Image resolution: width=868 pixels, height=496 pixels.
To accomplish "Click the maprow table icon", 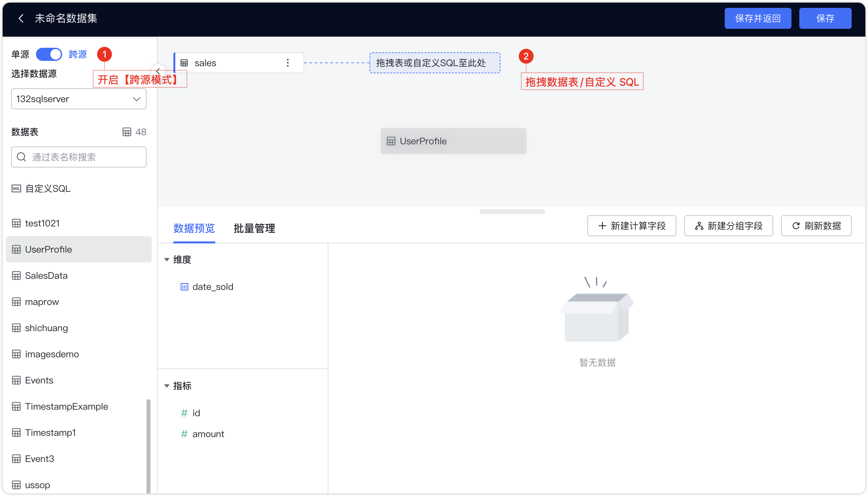I will point(16,302).
